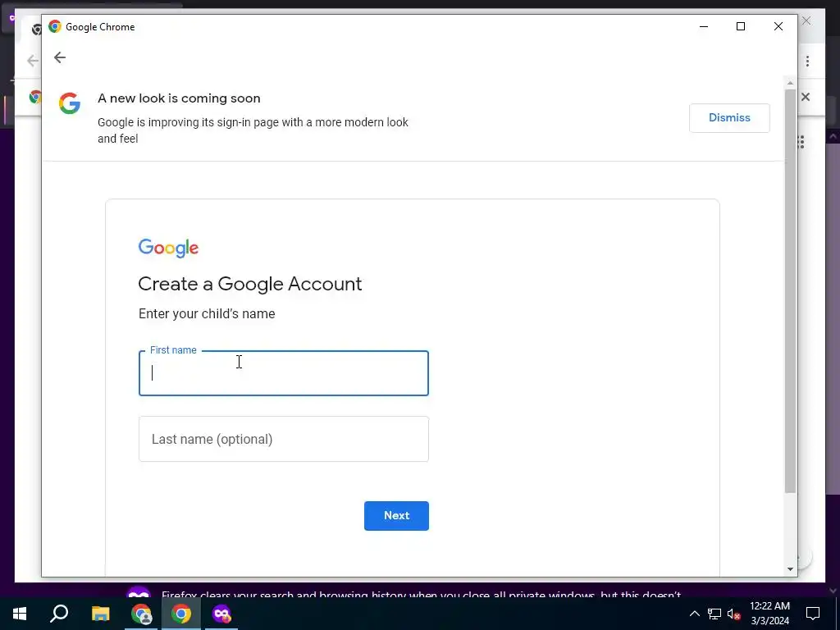Click the 'Enter your child's name' text
This screenshot has width=840, height=630.
[x=207, y=314]
